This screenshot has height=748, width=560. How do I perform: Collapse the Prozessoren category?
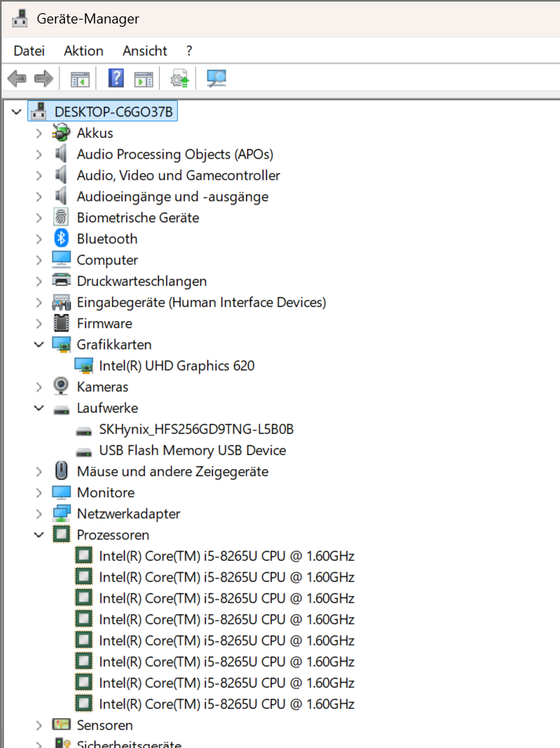click(x=39, y=535)
